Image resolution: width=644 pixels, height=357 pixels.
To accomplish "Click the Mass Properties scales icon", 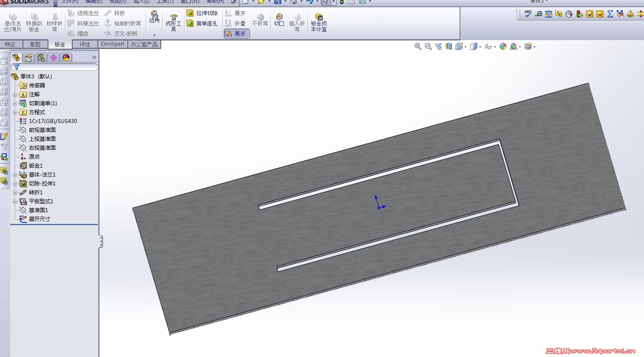I will coord(549,14).
